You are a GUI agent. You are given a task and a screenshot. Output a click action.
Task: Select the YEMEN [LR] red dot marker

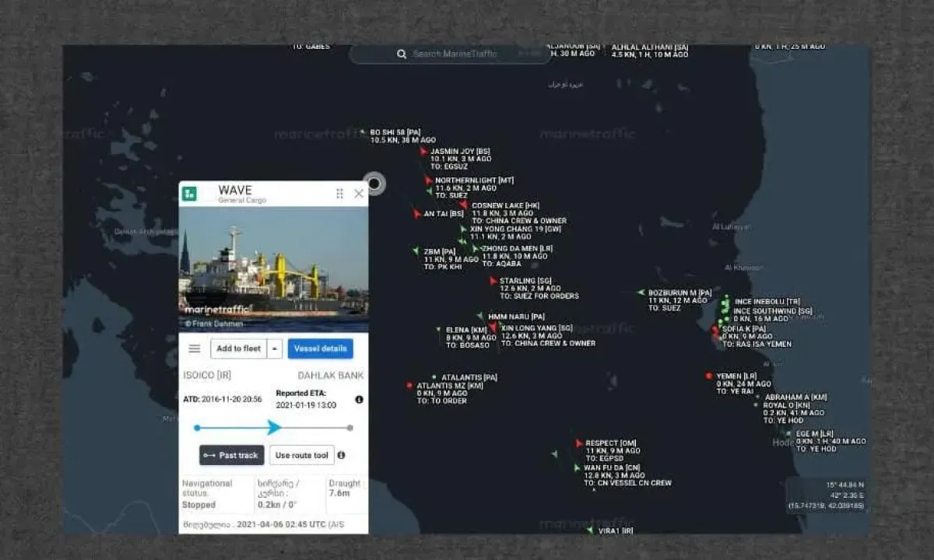coord(708,376)
